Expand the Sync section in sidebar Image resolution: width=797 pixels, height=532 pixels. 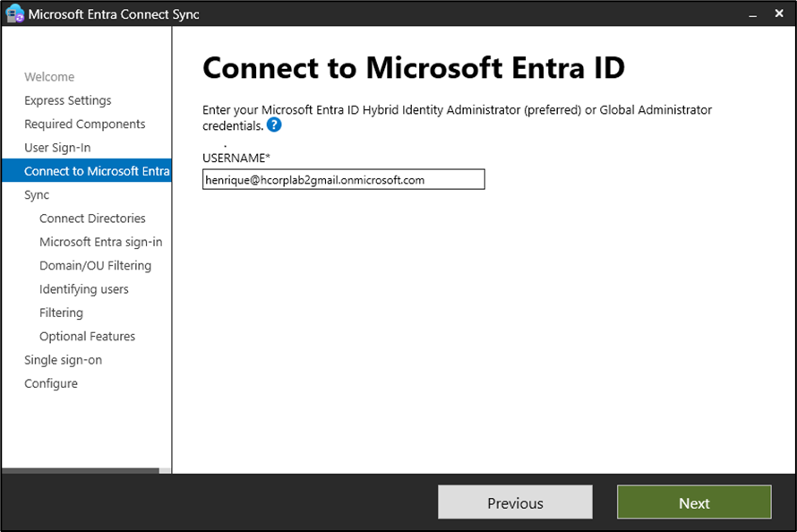pyautogui.click(x=37, y=195)
